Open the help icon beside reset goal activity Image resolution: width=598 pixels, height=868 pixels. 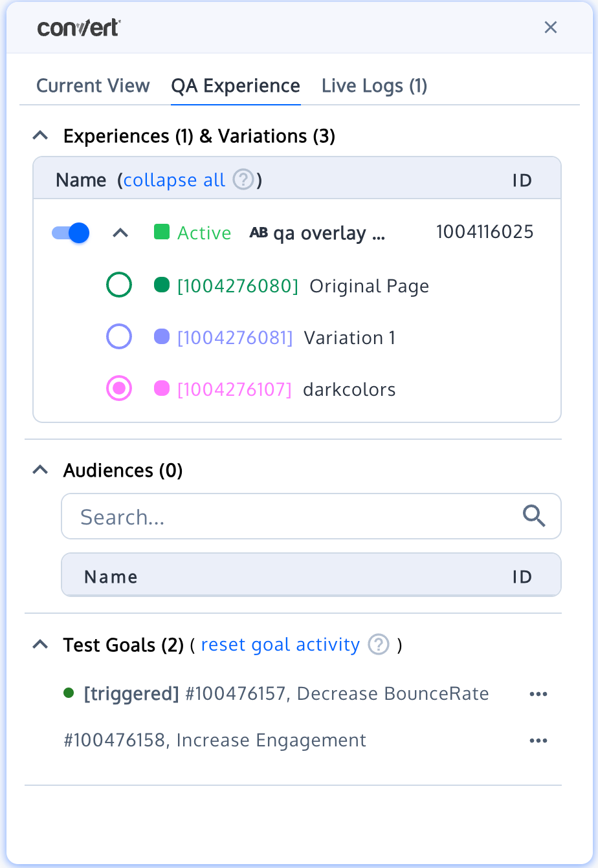click(x=379, y=644)
